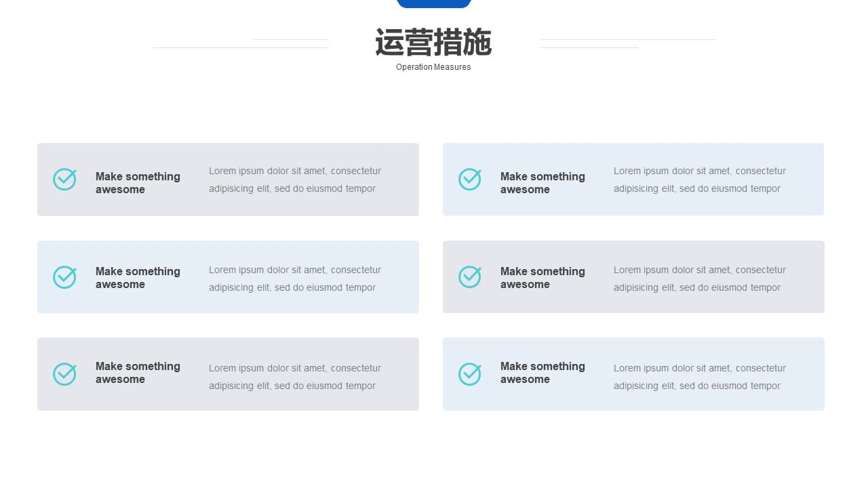The width and height of the screenshot is (868, 488).
Task: Click the checkmark icon in the bottom-left gray card
Action: point(64,374)
